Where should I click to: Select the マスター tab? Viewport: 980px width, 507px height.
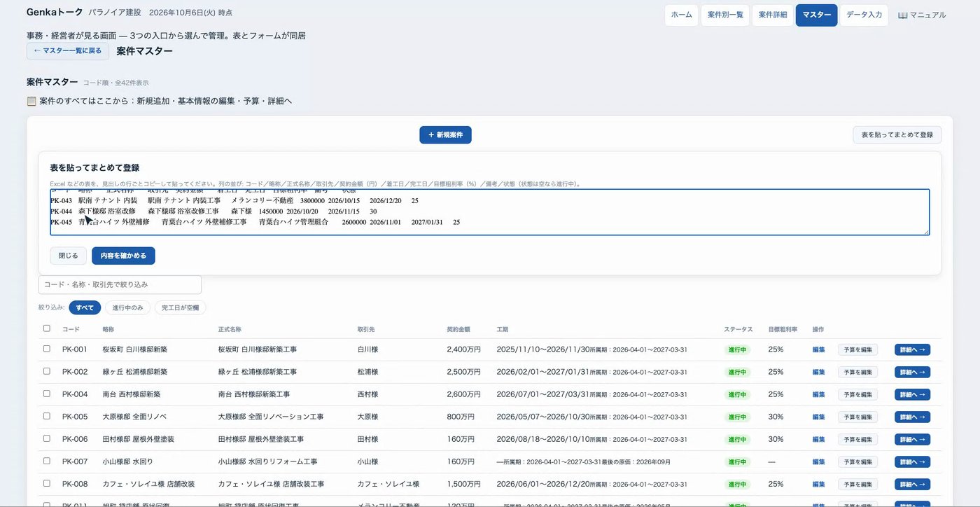pyautogui.click(x=816, y=15)
